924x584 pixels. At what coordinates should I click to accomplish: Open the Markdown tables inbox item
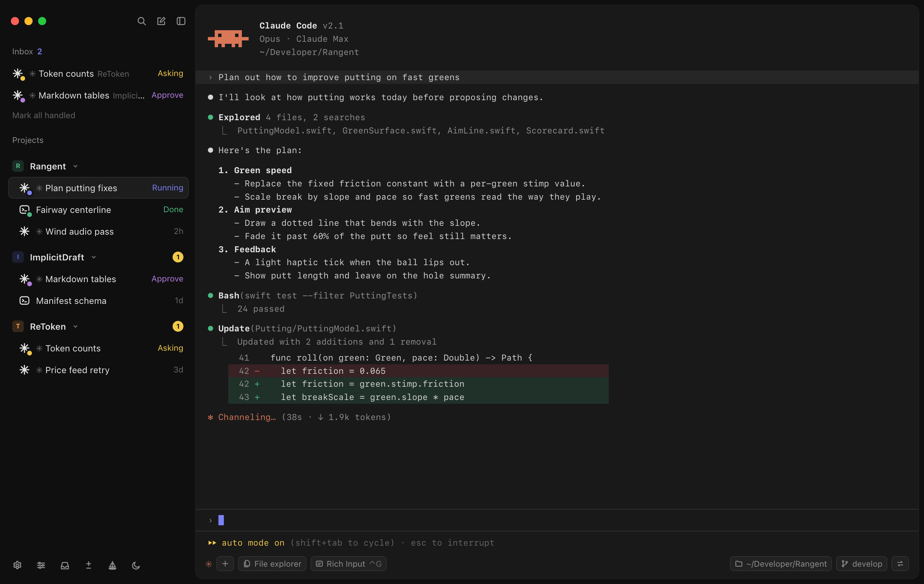(98, 95)
